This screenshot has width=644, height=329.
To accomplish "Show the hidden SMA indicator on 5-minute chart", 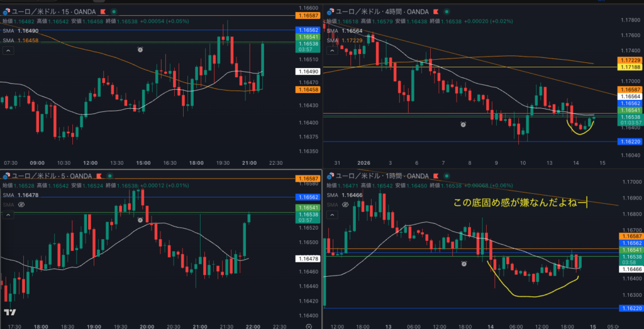I will pyautogui.click(x=21, y=205).
